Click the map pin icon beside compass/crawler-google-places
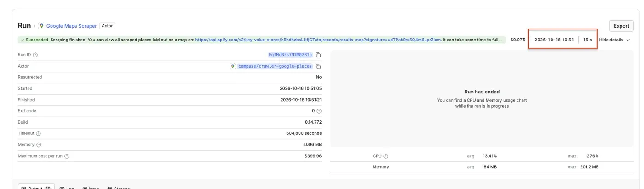The width and height of the screenshot is (644, 189). 233,66
